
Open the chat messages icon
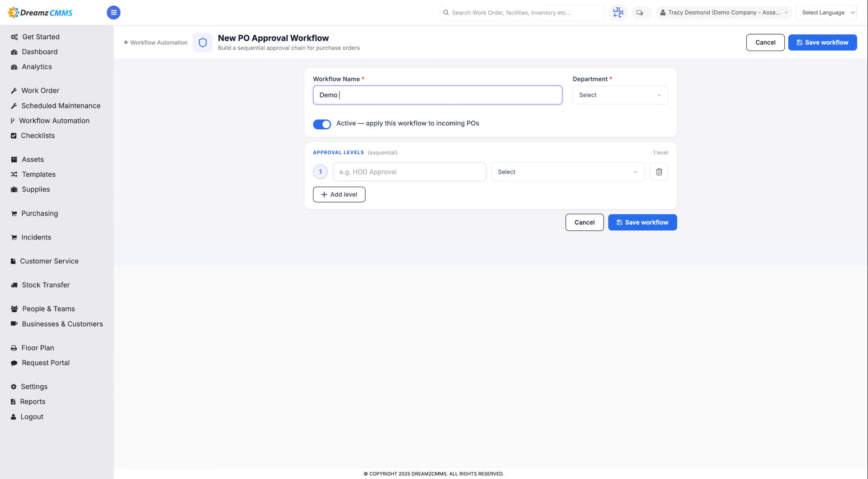[x=639, y=13]
